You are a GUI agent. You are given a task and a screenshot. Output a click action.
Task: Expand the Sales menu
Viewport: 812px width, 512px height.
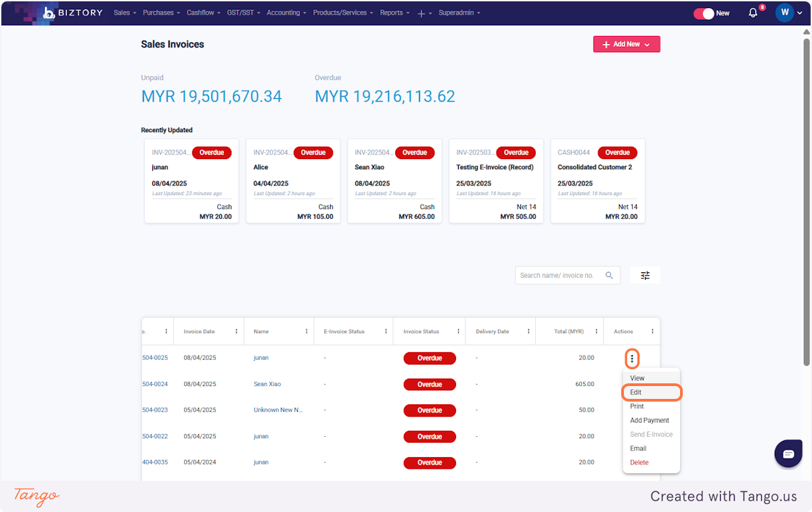coord(125,13)
